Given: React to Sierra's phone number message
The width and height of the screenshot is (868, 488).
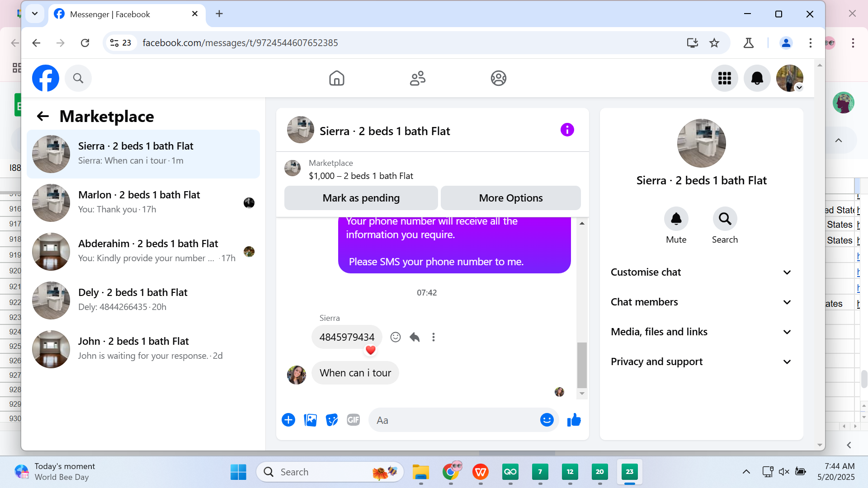Looking at the screenshot, I should 396,337.
